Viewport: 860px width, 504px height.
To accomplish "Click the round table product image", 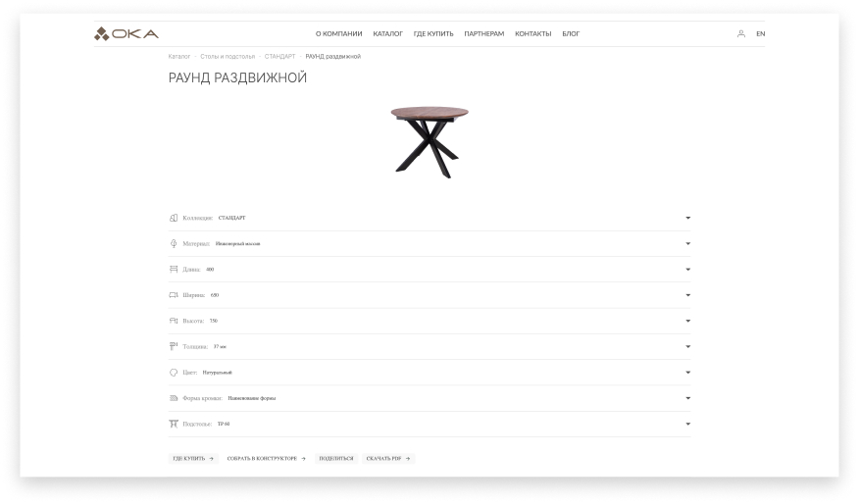I will coord(430,142).
